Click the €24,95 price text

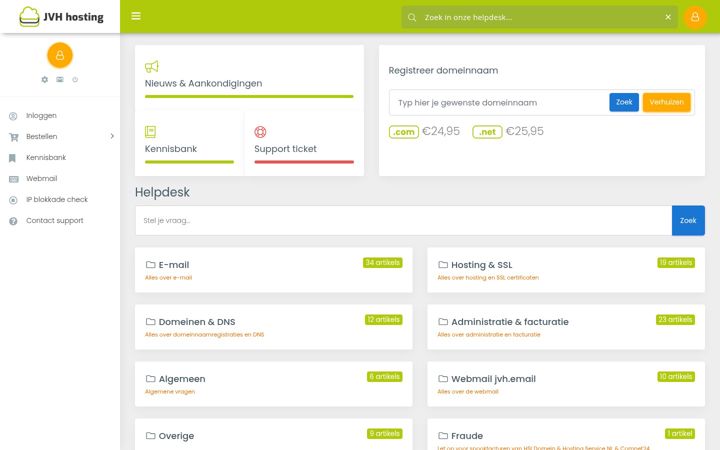pyautogui.click(x=441, y=131)
